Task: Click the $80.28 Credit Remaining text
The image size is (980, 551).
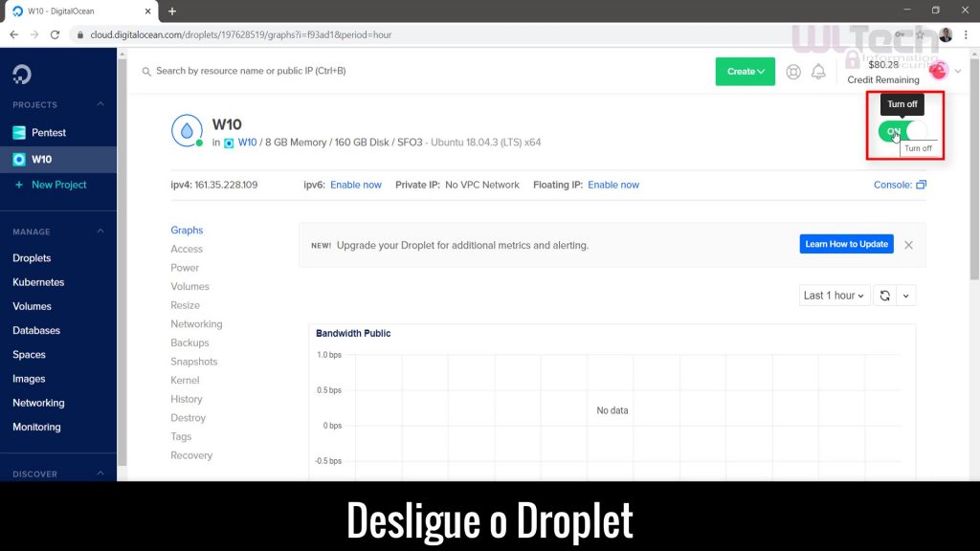Action: pyautogui.click(x=883, y=72)
